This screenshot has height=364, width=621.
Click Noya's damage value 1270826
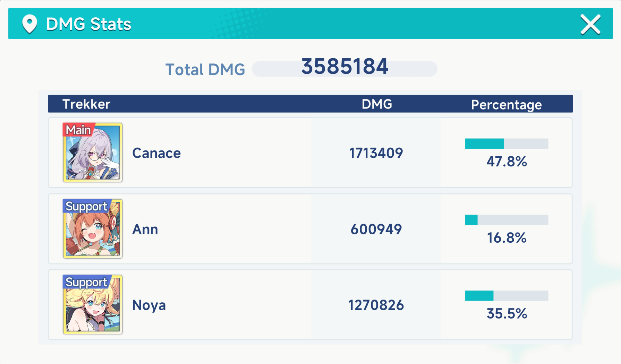[376, 305]
